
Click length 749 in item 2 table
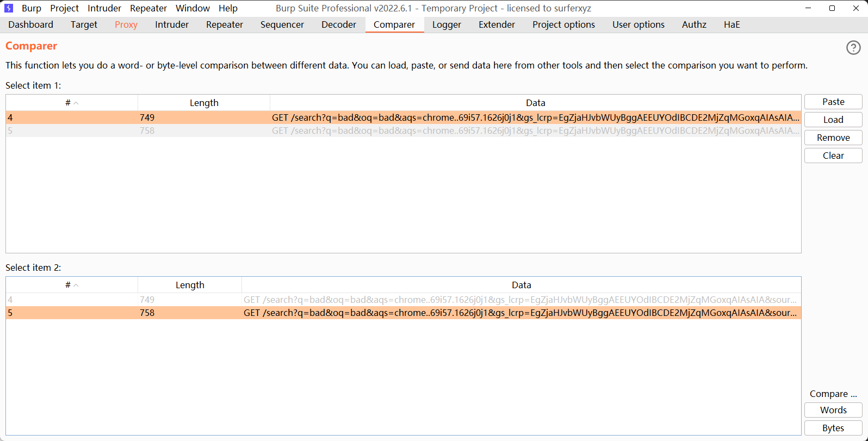(x=147, y=300)
